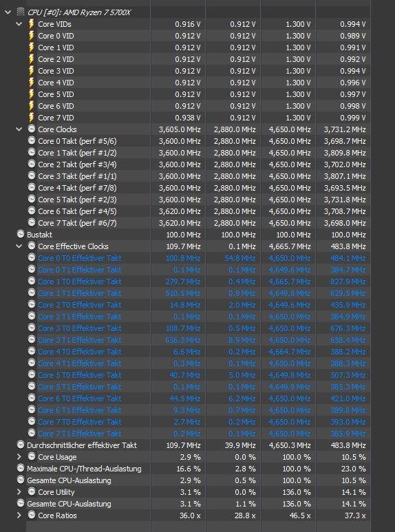
Task: Click the Core Clocks average value 3,731.2 MHz
Action: click(345, 129)
